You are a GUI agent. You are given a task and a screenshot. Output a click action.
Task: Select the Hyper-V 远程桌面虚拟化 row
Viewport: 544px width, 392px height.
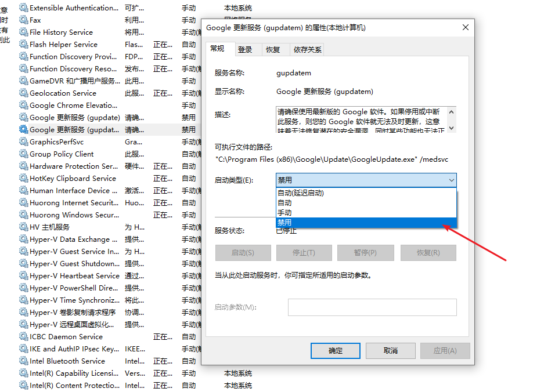(x=110, y=324)
